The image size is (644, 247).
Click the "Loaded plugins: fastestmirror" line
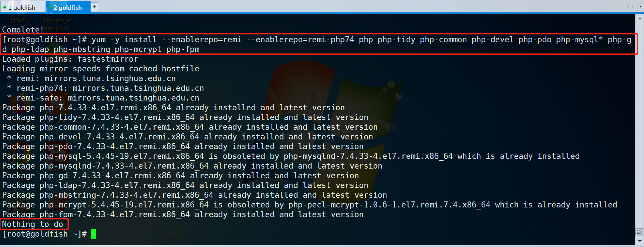tap(70, 59)
